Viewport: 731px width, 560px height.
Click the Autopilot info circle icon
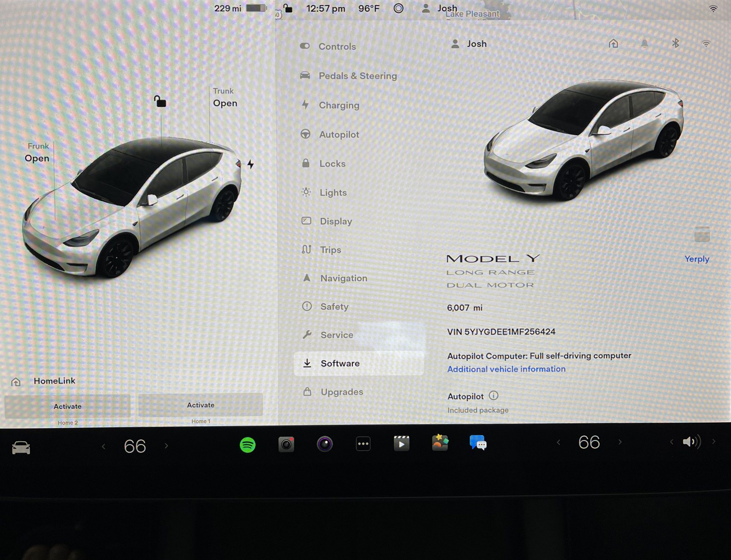tap(493, 396)
